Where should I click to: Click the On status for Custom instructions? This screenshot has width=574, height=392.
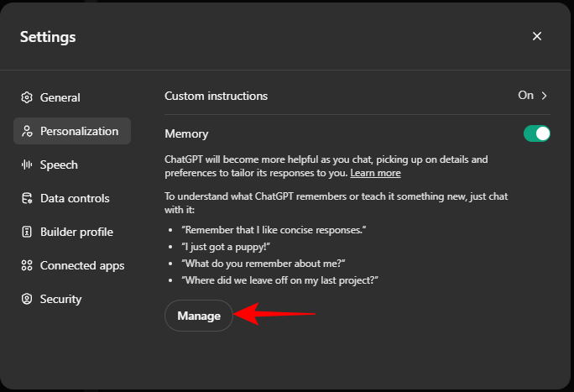[x=525, y=96]
